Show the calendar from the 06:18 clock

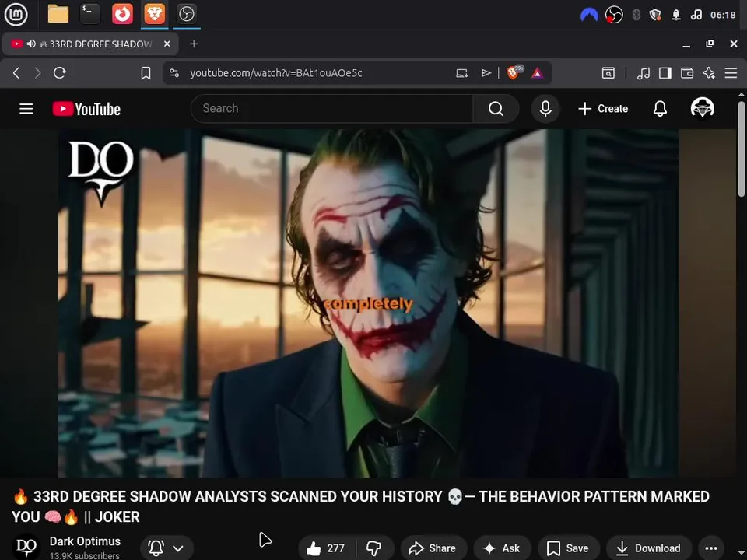[723, 15]
